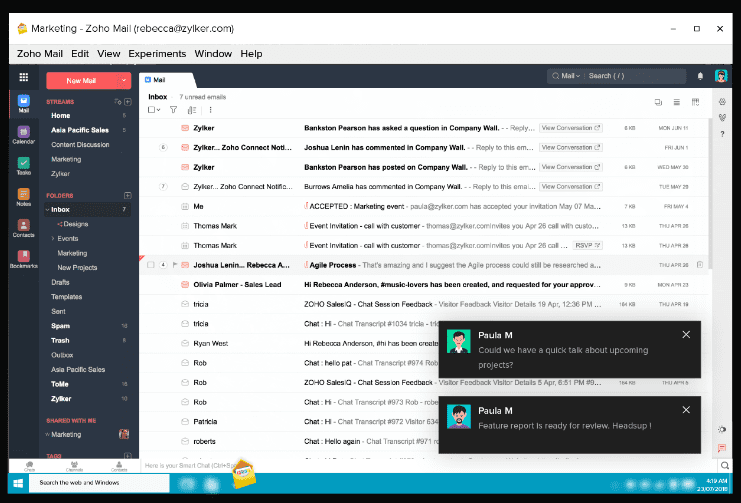Open the Drafts folder
The image size is (741, 503).
(60, 282)
